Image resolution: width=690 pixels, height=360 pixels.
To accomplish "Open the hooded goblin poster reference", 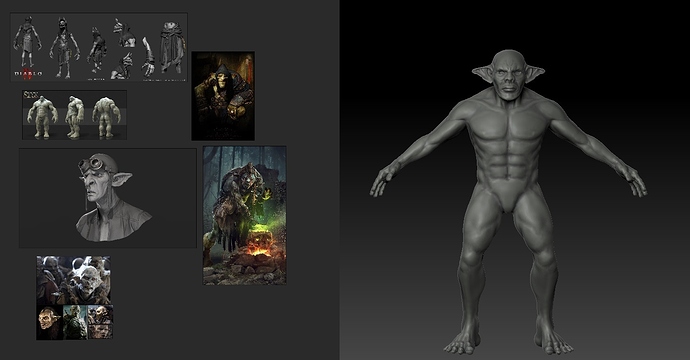I will 223,96.
